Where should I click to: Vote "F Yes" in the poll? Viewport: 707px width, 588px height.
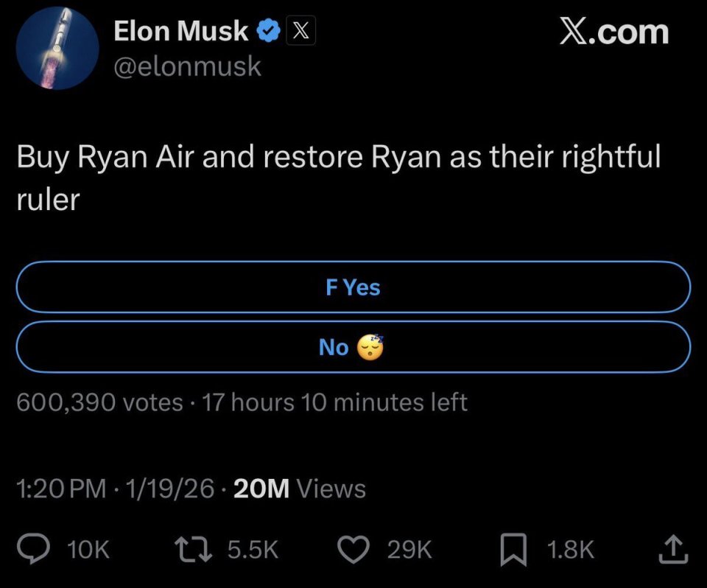353,287
